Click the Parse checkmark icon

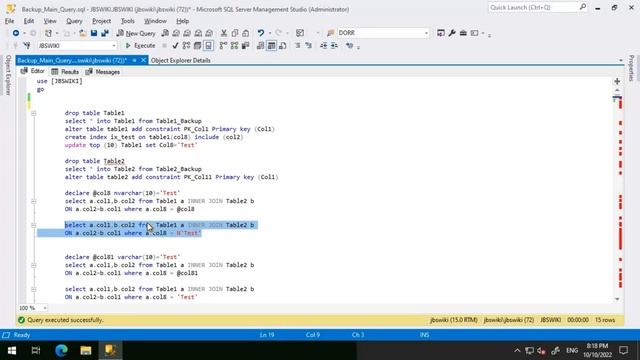coord(175,46)
